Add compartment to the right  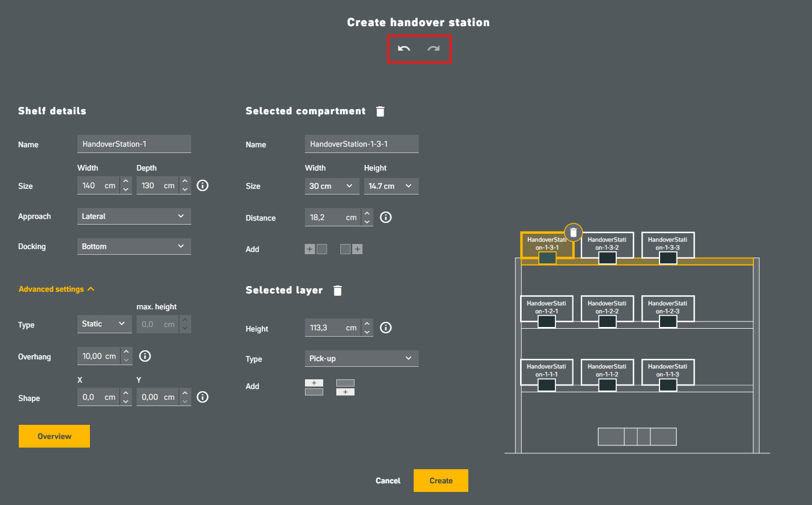(x=351, y=249)
